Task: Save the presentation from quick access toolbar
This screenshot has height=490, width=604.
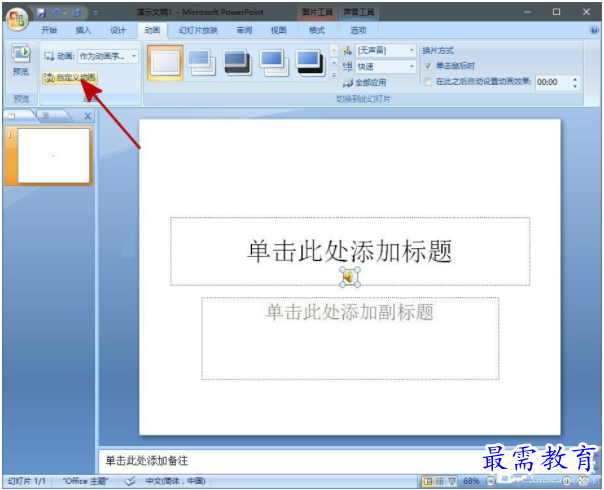Action: click(41, 13)
